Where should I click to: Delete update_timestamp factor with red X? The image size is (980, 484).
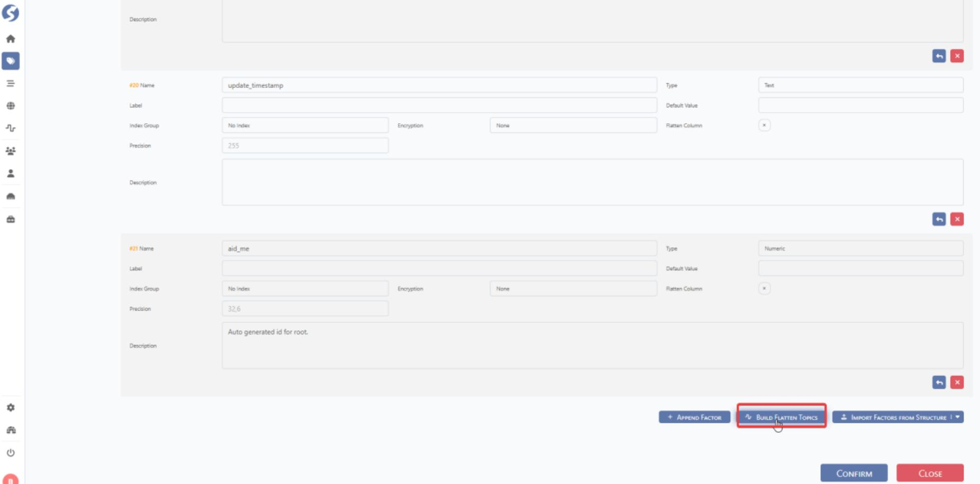coord(957,219)
